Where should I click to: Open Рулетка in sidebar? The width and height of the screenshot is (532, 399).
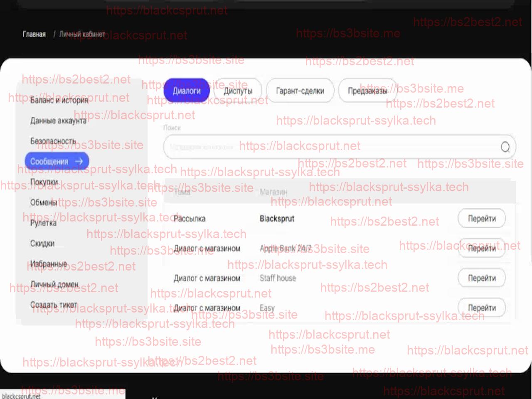pyautogui.click(x=43, y=223)
